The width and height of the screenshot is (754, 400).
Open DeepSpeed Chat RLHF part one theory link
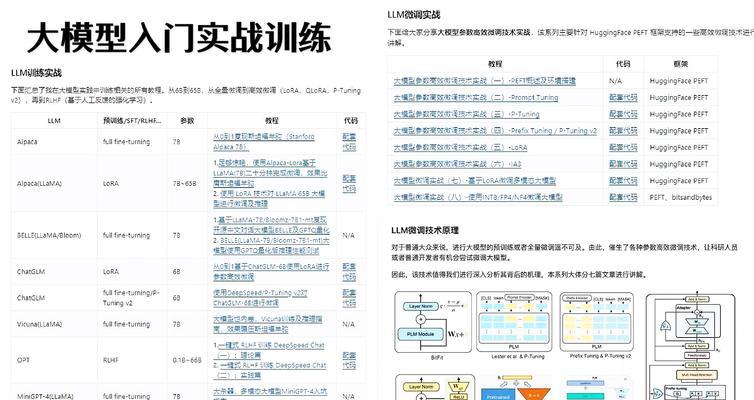point(269,350)
